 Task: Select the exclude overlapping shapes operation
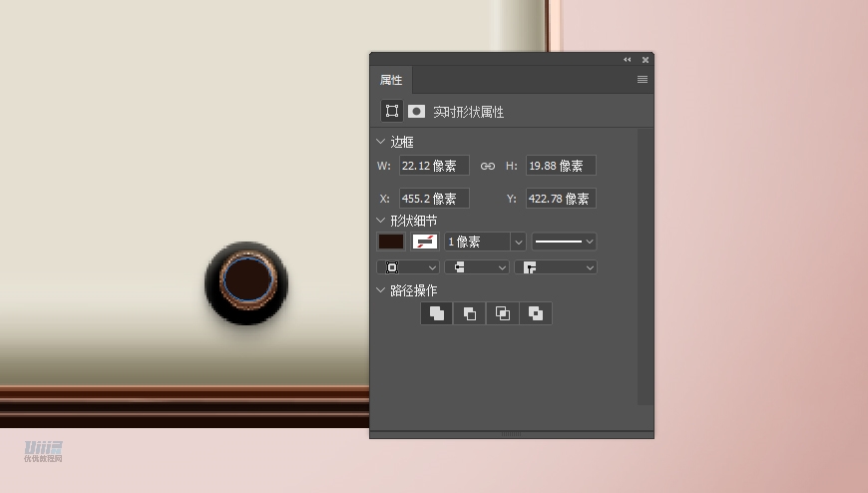[x=536, y=313]
